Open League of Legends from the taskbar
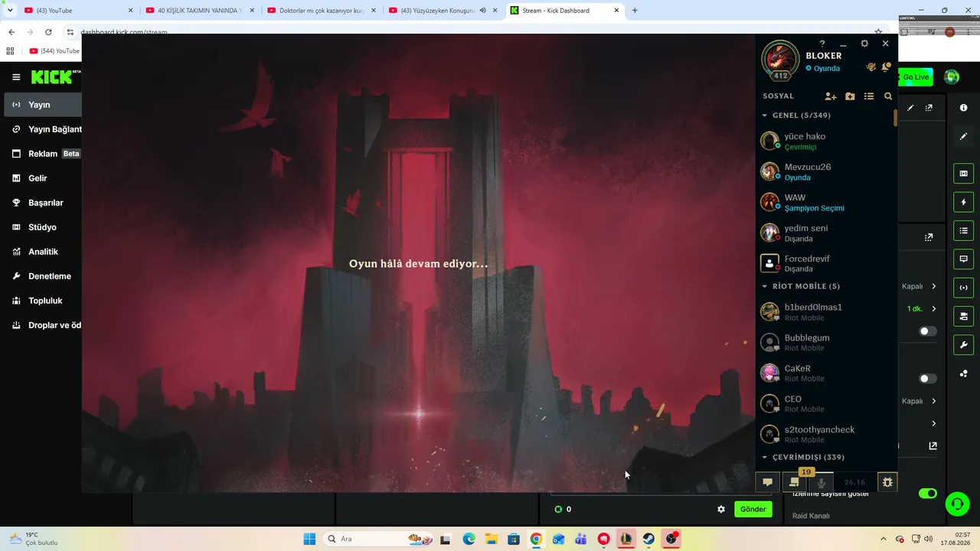Viewport: 980px width, 551px height. 626,539
